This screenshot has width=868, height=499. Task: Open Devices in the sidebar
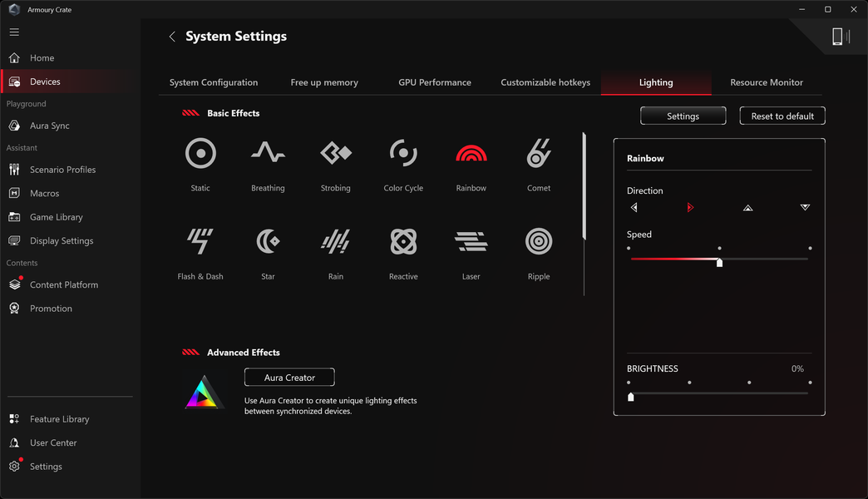pyautogui.click(x=71, y=82)
